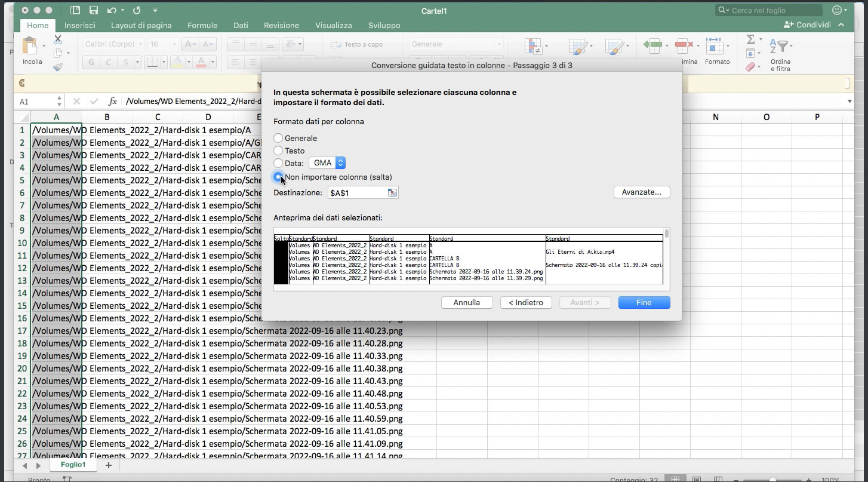868x482 pixels.
Task: Open the GMA date format dropdown
Action: pyautogui.click(x=327, y=163)
